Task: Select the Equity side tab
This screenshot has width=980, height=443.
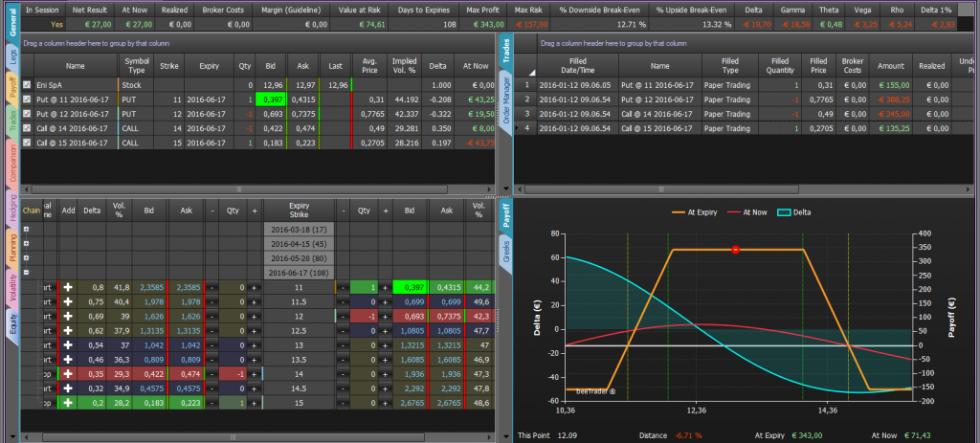Action: point(12,324)
